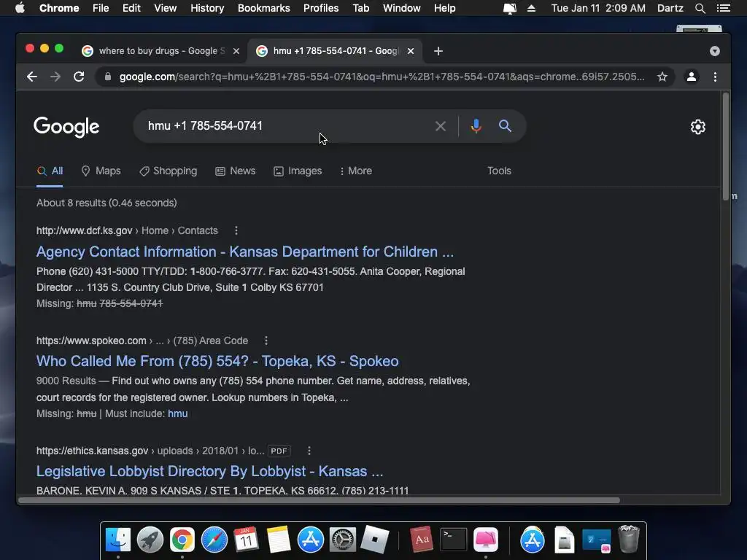Open the Trash in the dock
Viewport: 747px width, 560px height.
629,539
